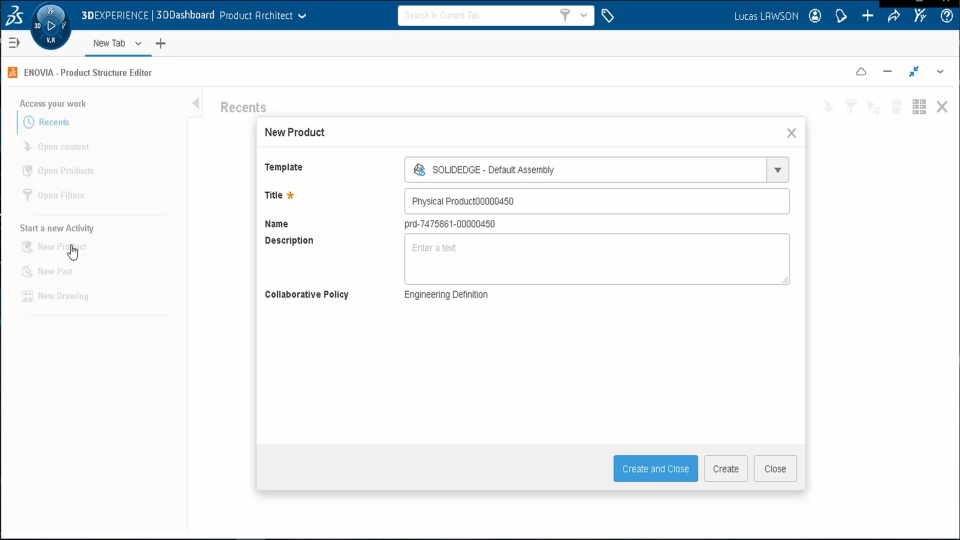
Task: Click the Title input field
Action: click(596, 201)
